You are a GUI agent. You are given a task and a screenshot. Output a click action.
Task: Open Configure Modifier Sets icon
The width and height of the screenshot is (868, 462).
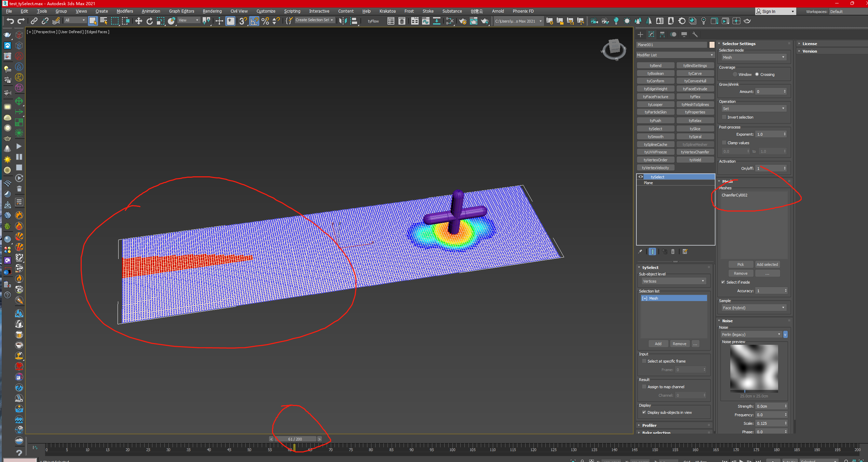pyautogui.click(x=685, y=252)
